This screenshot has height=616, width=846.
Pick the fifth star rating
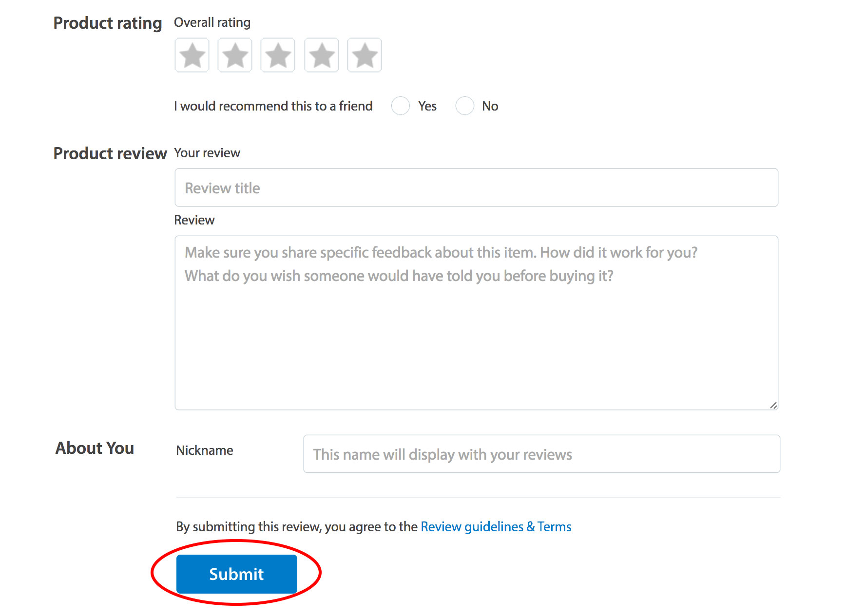tap(365, 55)
